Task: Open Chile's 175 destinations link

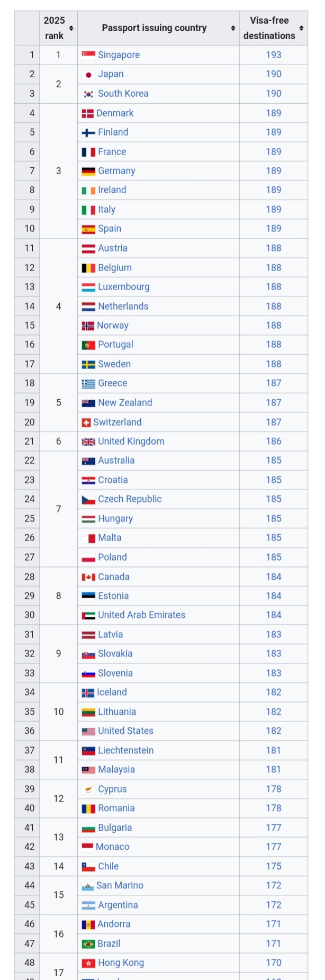Action: (x=274, y=867)
